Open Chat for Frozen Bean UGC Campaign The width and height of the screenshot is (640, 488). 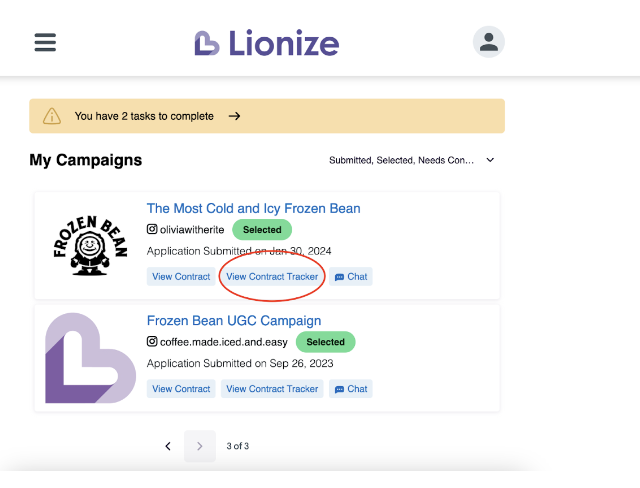coord(351,389)
